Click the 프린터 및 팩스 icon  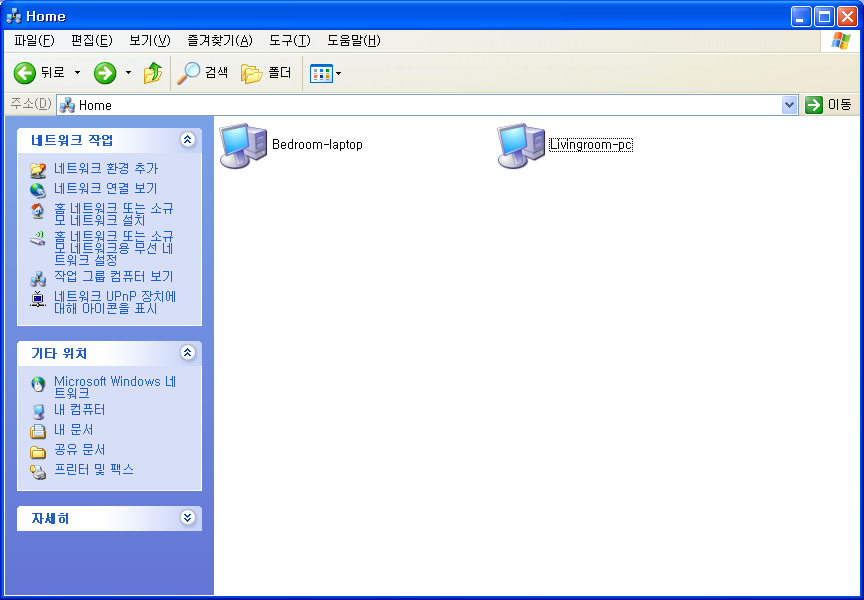tap(37, 472)
